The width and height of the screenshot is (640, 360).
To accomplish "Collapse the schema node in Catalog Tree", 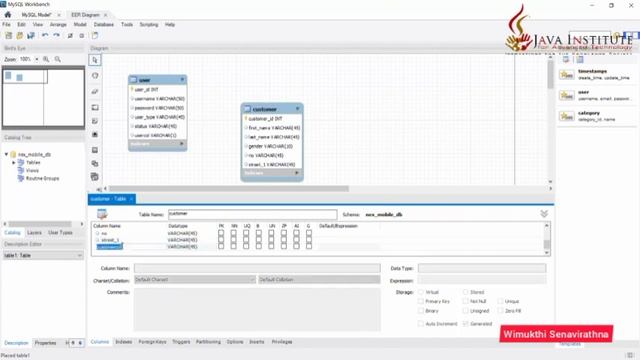I will pos(7,154).
